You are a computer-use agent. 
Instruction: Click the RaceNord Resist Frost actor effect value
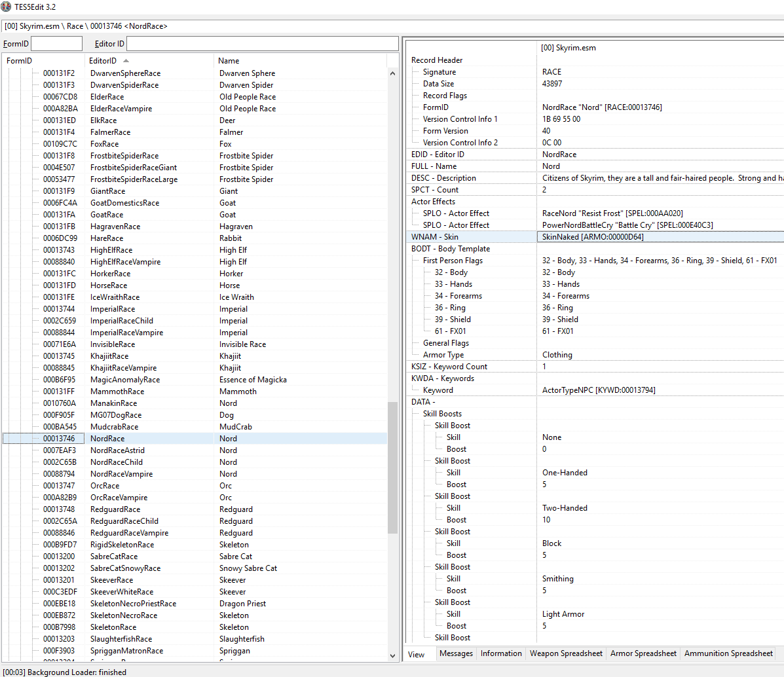(612, 213)
